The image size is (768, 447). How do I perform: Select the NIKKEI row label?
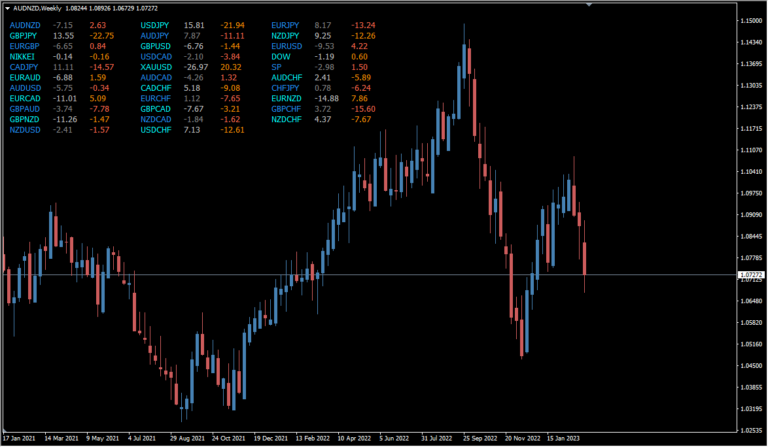click(23, 57)
